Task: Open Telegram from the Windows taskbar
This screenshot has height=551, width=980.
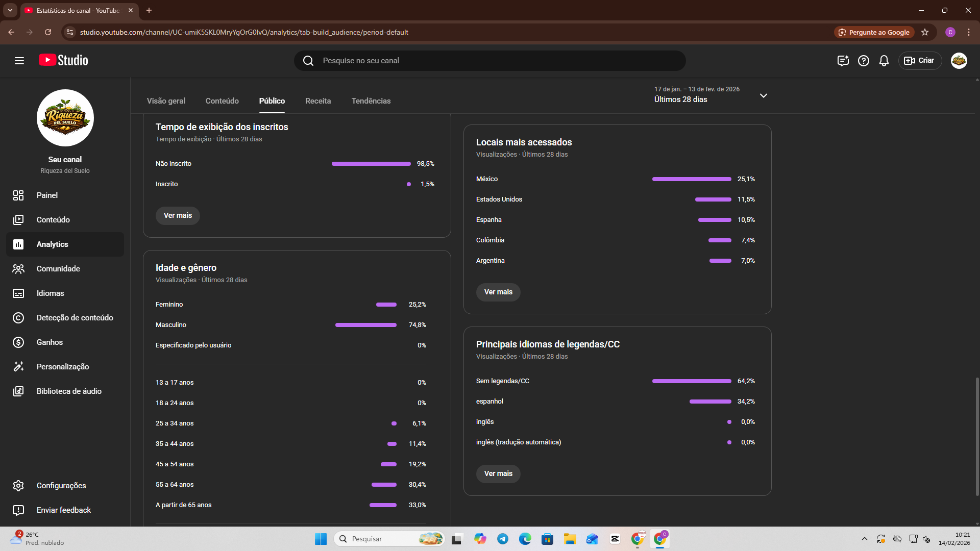Action: 502,539
